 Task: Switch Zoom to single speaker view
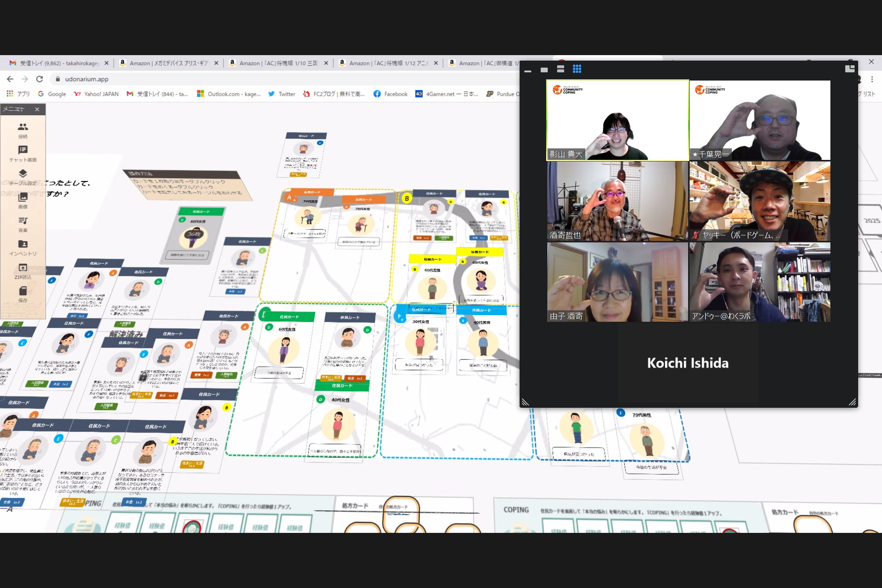(x=544, y=70)
